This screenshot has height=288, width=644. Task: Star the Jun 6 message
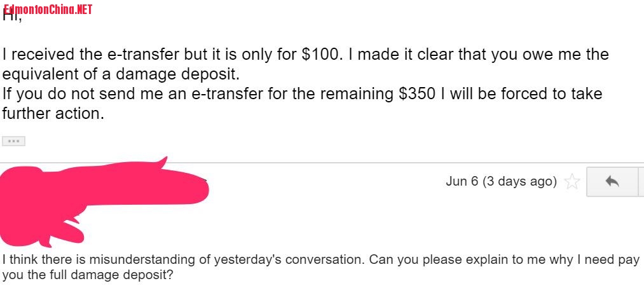[x=572, y=182]
